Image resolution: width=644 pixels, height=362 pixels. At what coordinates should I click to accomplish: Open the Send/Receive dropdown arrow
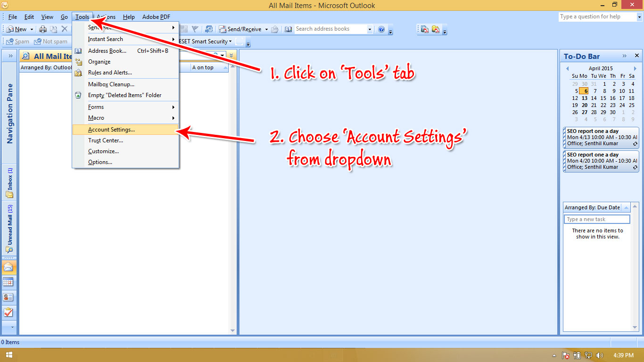(x=265, y=29)
